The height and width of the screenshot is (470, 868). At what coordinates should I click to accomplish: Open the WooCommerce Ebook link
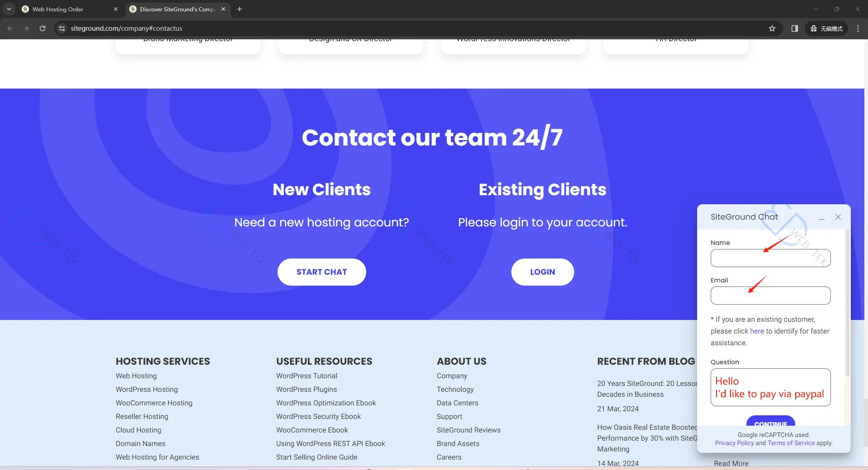[x=312, y=430]
